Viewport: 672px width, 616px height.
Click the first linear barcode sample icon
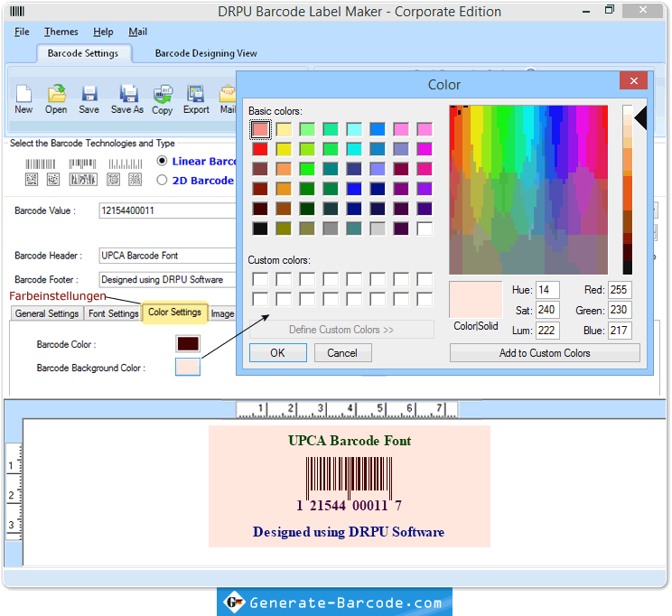point(41,163)
